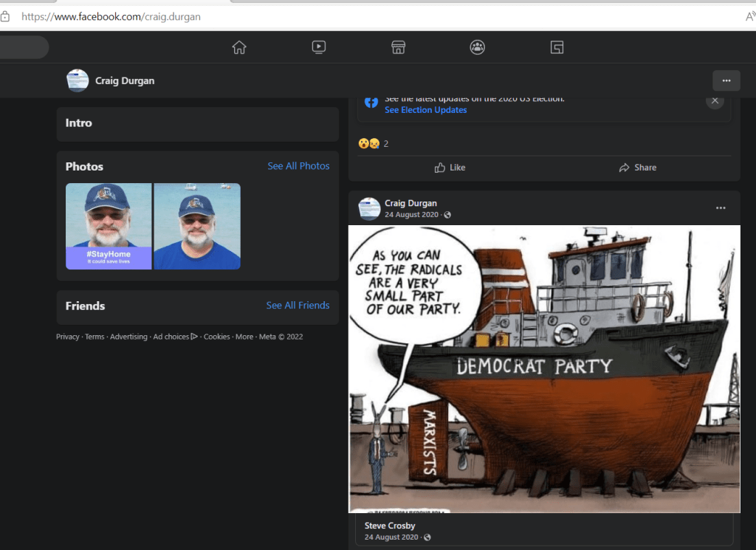Screen dimensions: 756x550
Task: Dismiss the election updates banner
Action: click(715, 101)
